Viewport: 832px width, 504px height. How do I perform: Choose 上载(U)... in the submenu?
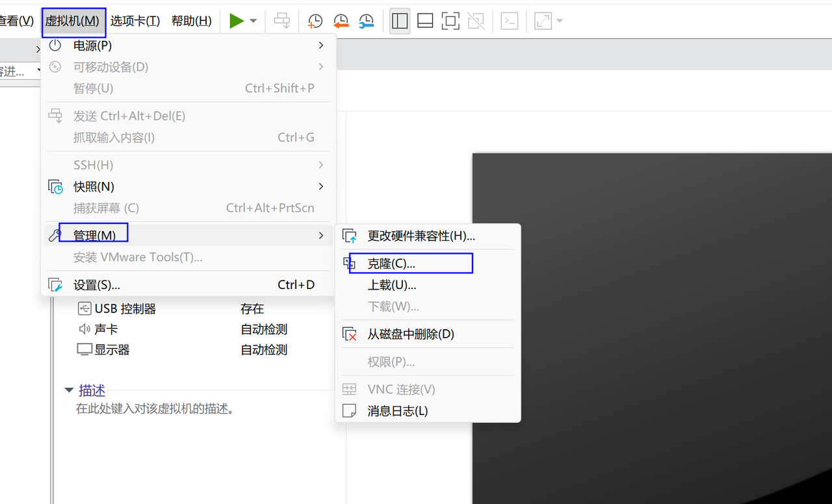tap(428, 285)
